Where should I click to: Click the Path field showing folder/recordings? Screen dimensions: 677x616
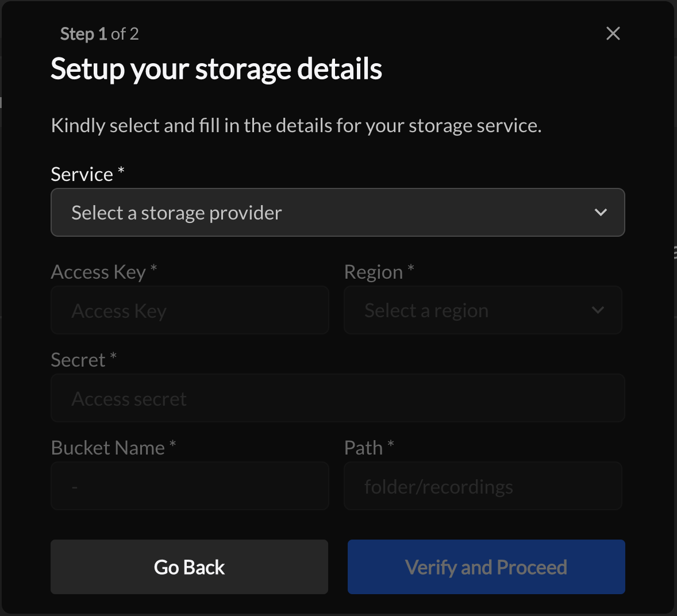pos(483,486)
